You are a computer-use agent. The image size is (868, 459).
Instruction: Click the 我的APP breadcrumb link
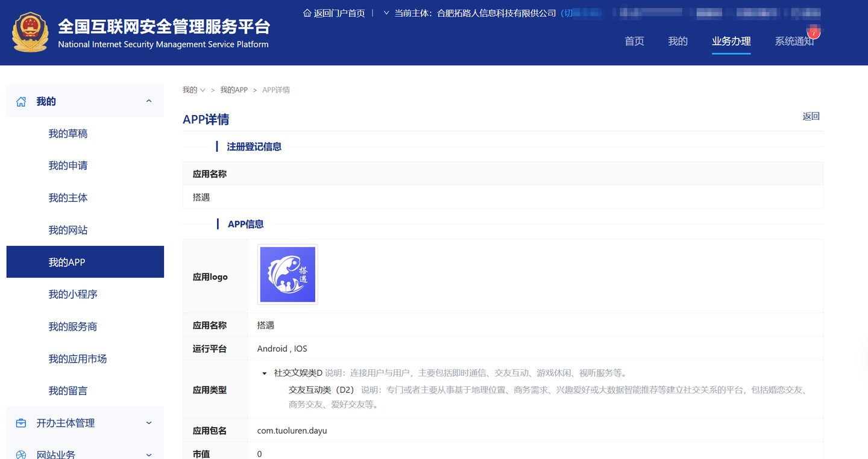click(x=234, y=90)
